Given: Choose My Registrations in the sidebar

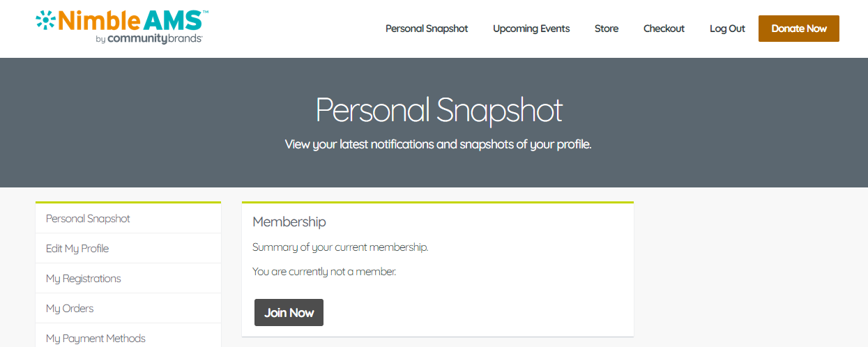Looking at the screenshot, I should (x=84, y=279).
